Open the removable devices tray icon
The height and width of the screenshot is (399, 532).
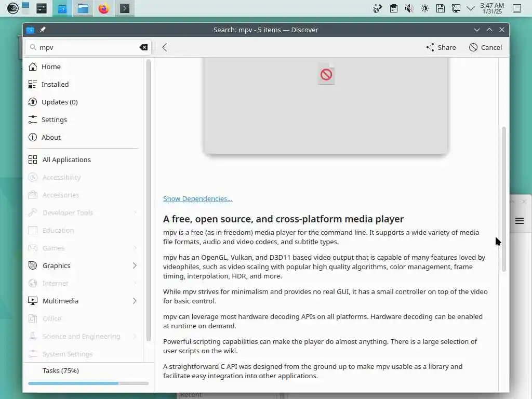click(x=441, y=8)
